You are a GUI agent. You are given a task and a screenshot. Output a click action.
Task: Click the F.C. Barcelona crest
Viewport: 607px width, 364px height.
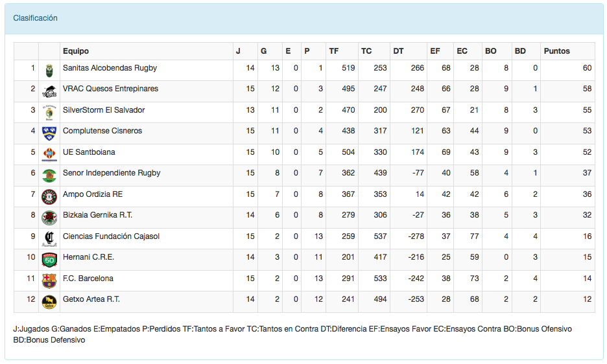click(49, 280)
